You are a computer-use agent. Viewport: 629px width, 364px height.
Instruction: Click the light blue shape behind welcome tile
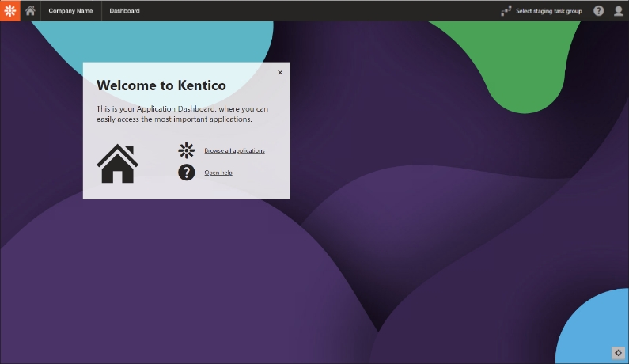(x=158, y=40)
